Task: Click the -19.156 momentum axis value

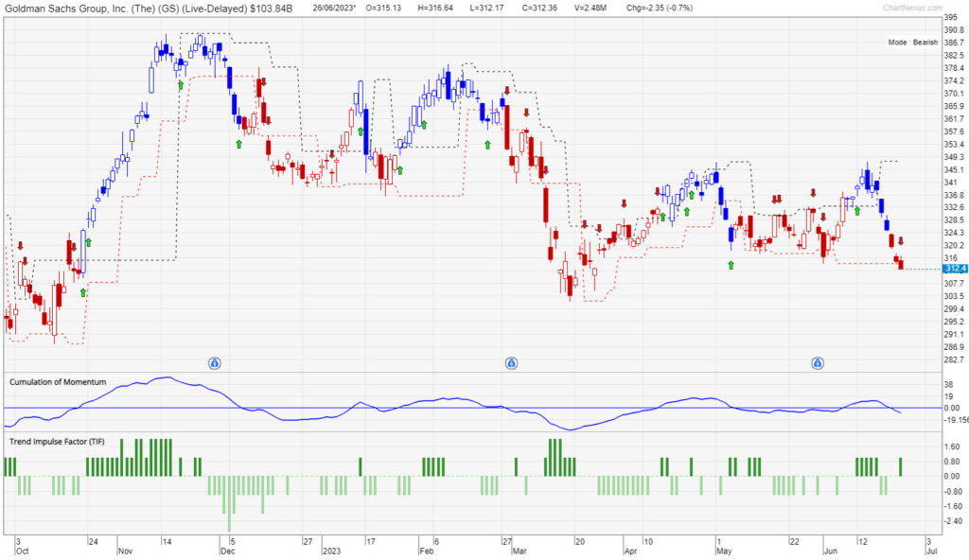Action: [x=956, y=420]
